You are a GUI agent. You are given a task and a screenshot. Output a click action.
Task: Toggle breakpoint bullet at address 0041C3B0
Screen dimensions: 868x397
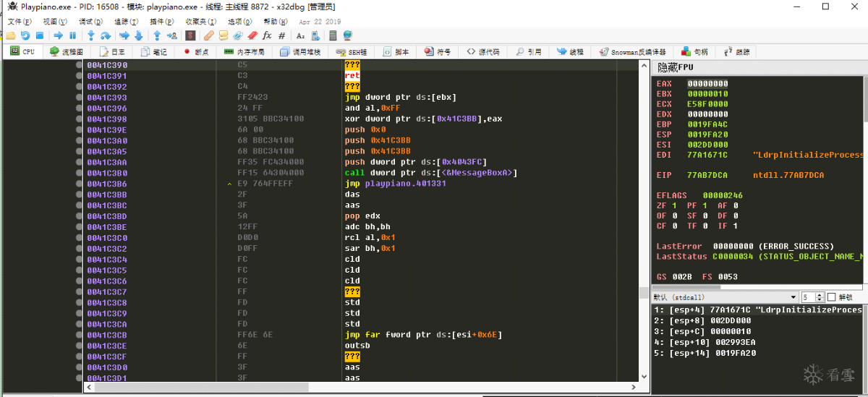79,173
